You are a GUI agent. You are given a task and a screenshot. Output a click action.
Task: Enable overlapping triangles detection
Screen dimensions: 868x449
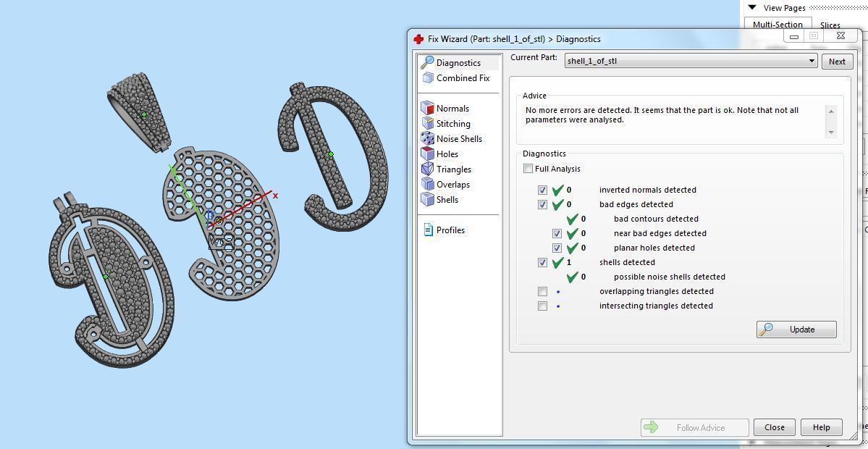542,291
